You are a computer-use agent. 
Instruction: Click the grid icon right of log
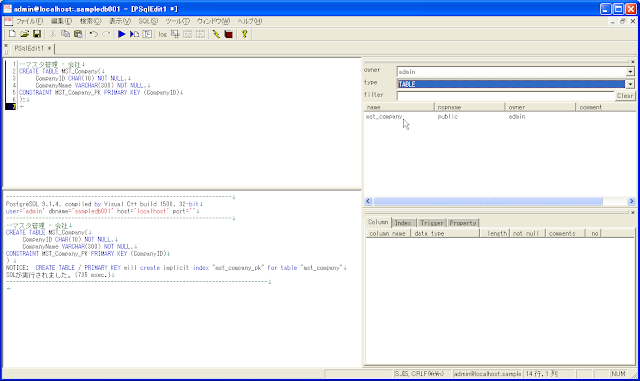(175, 34)
